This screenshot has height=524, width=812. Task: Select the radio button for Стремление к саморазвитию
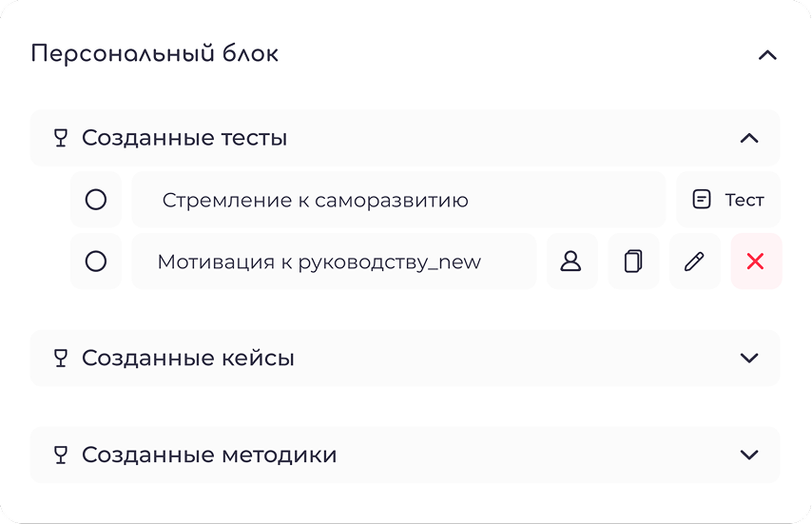tap(96, 200)
